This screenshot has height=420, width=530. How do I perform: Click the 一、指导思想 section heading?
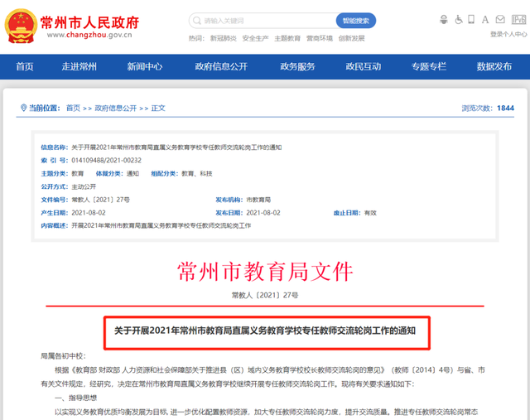(75, 398)
